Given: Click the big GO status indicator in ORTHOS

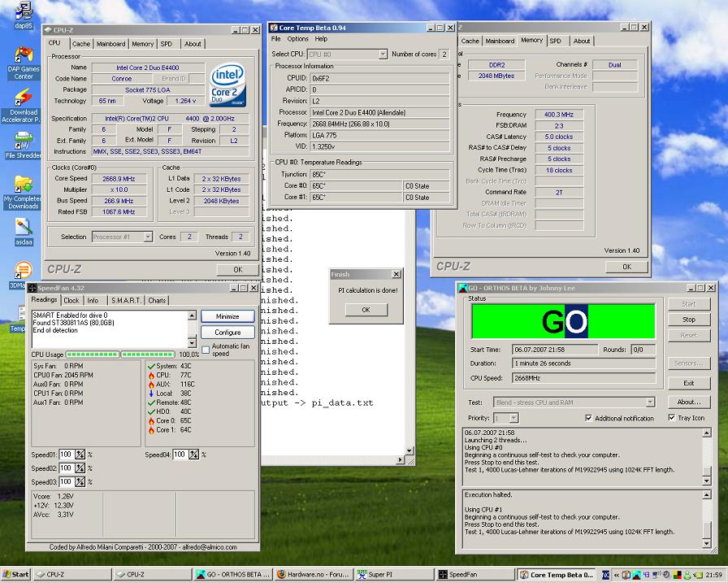Looking at the screenshot, I should 563,321.
